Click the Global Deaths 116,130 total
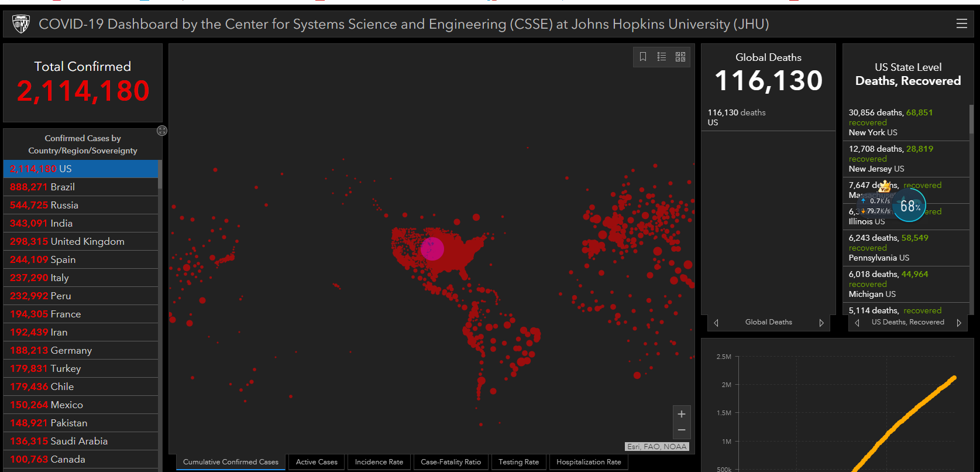The image size is (980, 472). (x=769, y=80)
